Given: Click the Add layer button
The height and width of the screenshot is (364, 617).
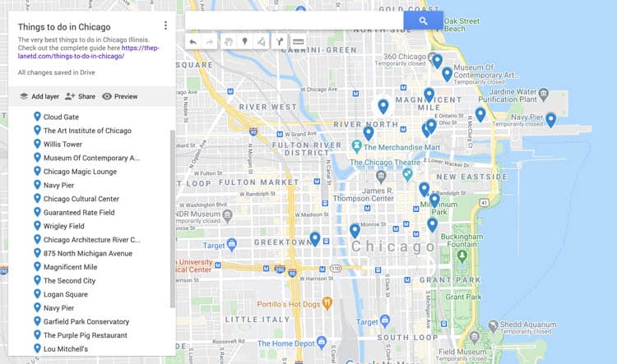Looking at the screenshot, I should click(39, 96).
